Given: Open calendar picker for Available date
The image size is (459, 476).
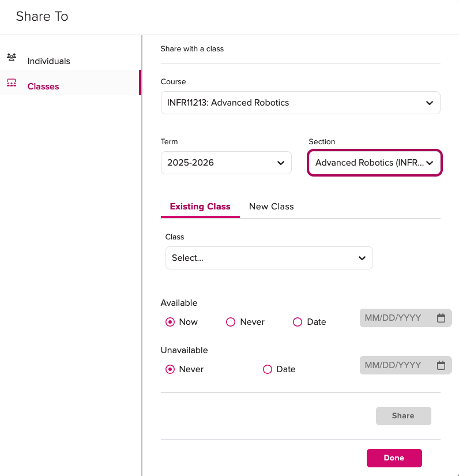Looking at the screenshot, I should [441, 318].
